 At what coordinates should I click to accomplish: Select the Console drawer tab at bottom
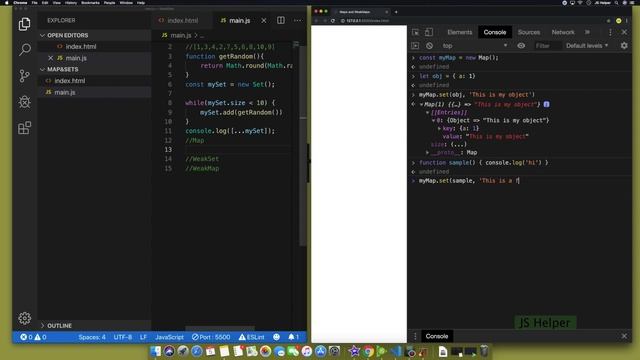point(437,336)
